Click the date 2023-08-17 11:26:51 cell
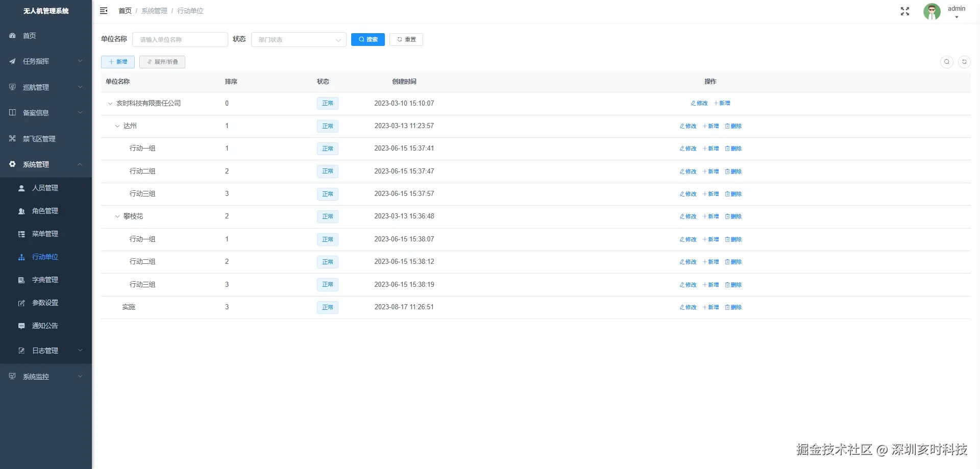Image resolution: width=980 pixels, height=469 pixels. [x=404, y=307]
